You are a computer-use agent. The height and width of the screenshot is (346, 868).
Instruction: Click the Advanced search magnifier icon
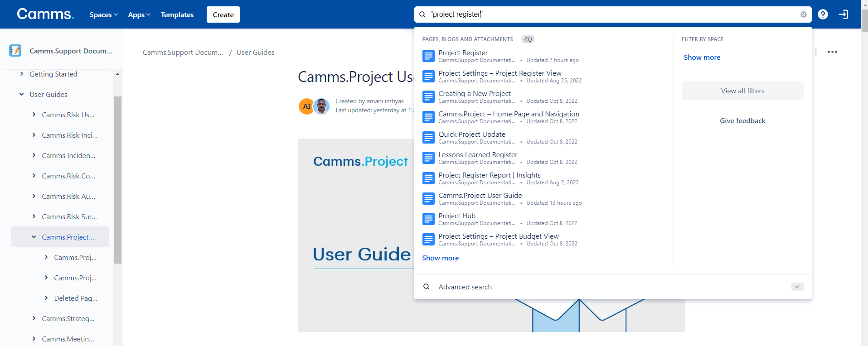[x=426, y=287]
